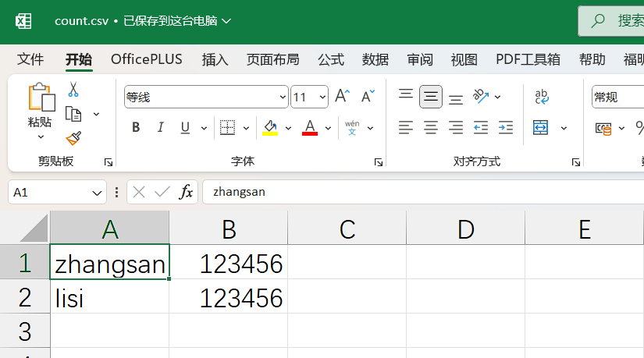Click the wén phonetic guide icon
The image size is (644, 358).
coord(352,128)
